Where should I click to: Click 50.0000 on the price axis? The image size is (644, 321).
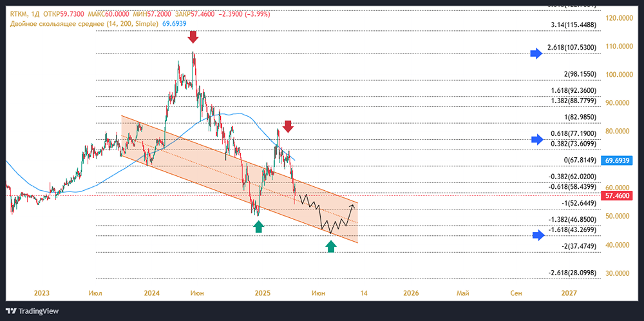pyautogui.click(x=618, y=216)
